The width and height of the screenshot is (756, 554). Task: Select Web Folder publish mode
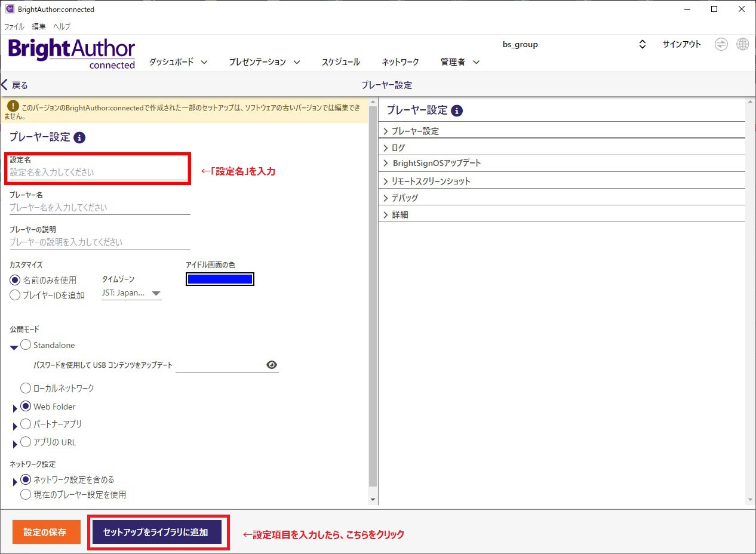26,406
